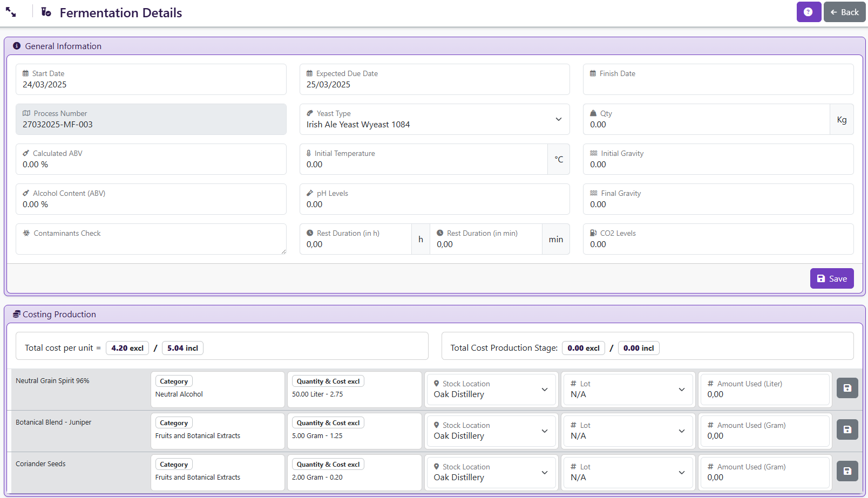Click the General Information info icon

click(x=17, y=46)
